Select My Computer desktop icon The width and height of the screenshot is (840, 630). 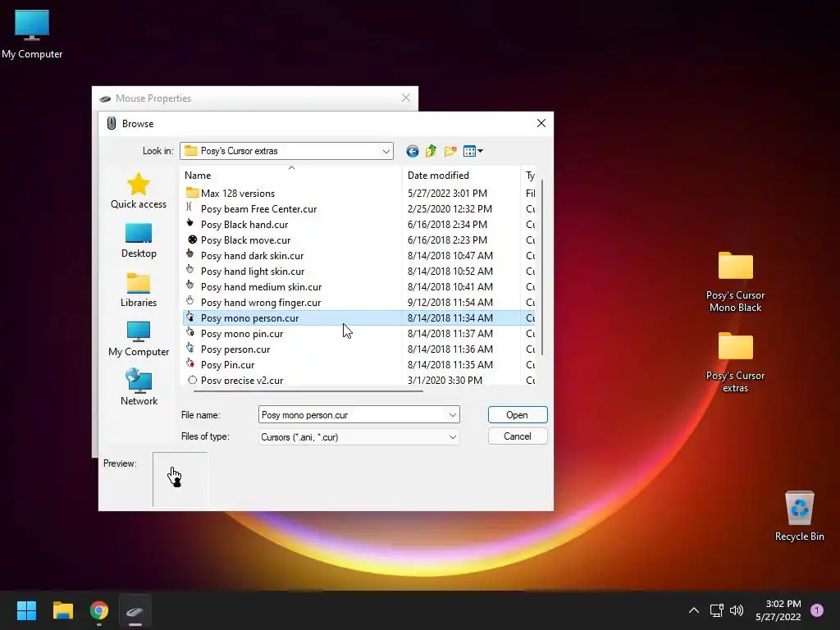(x=32, y=34)
